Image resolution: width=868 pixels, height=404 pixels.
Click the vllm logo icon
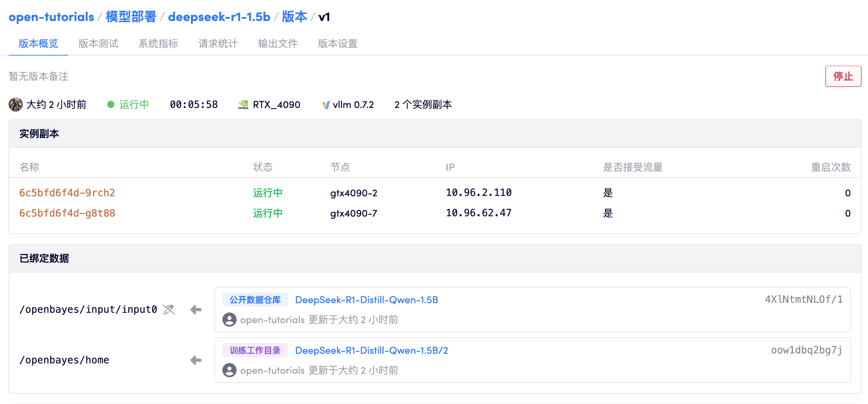coord(326,105)
